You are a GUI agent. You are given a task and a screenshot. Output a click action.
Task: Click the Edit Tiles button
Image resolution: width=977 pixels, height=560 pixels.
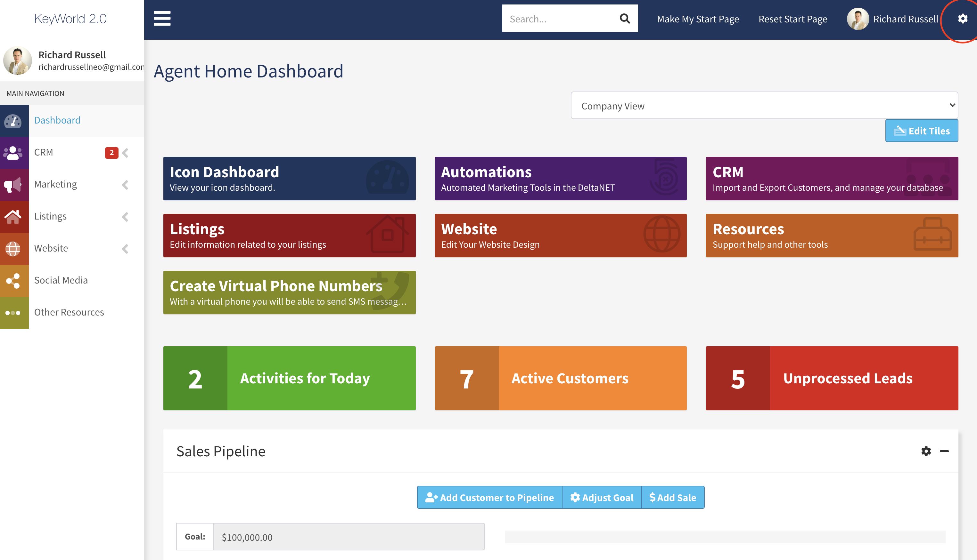click(x=921, y=131)
